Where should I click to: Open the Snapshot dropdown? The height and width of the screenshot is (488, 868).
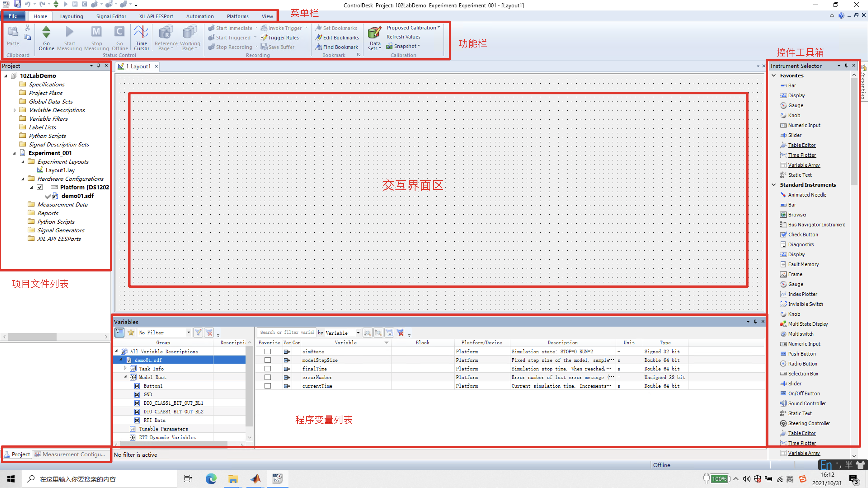[x=403, y=46]
